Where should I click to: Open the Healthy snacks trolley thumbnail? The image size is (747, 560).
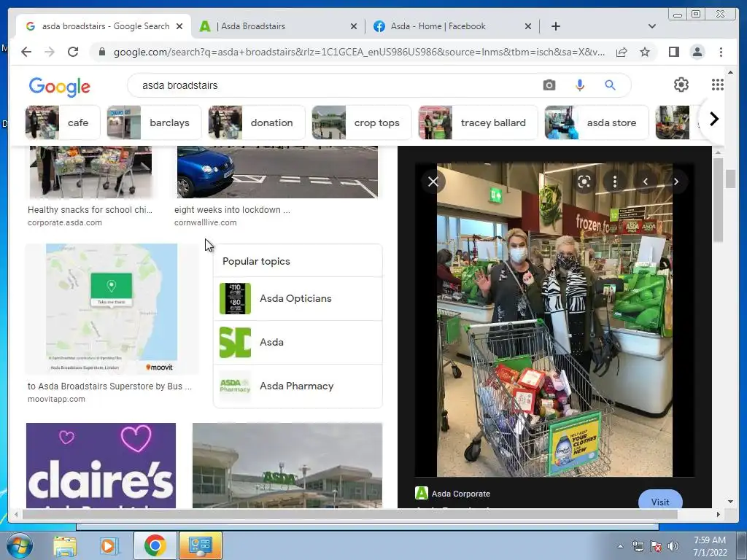[90, 172]
